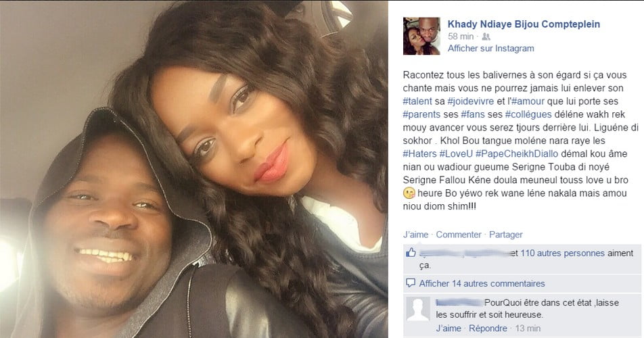Open the 110 autres personnes likes list

pyautogui.click(x=562, y=254)
